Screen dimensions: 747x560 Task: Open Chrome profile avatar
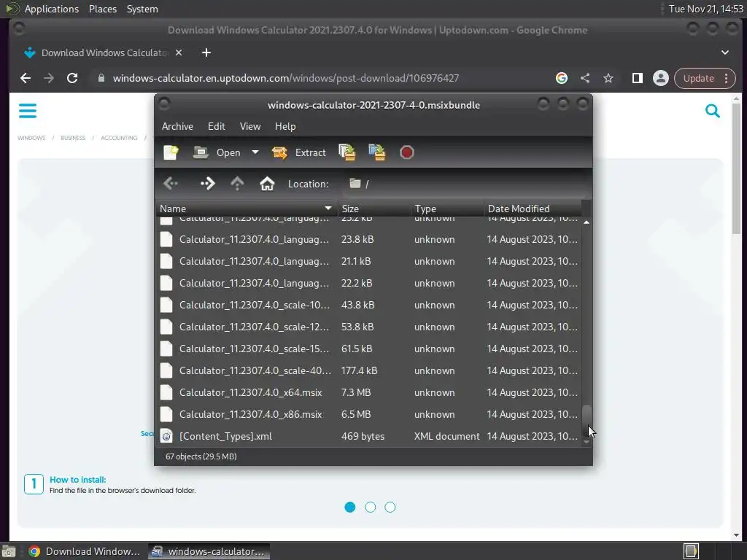(x=661, y=78)
